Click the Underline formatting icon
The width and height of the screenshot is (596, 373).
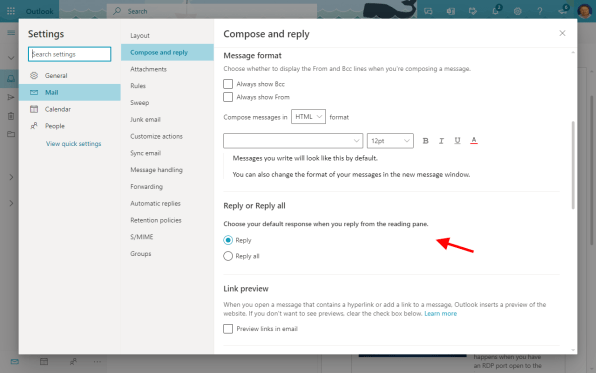(x=457, y=141)
